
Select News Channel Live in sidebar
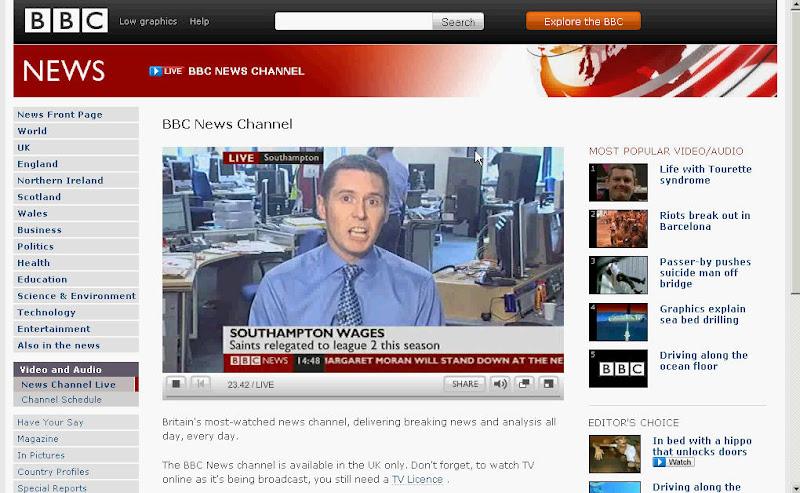coord(76,385)
